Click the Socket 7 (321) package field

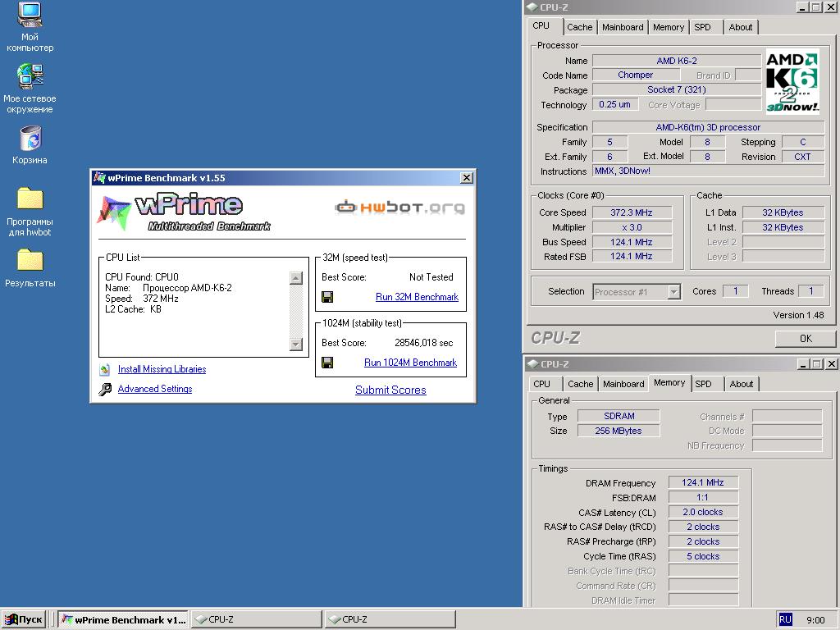pyautogui.click(x=677, y=89)
